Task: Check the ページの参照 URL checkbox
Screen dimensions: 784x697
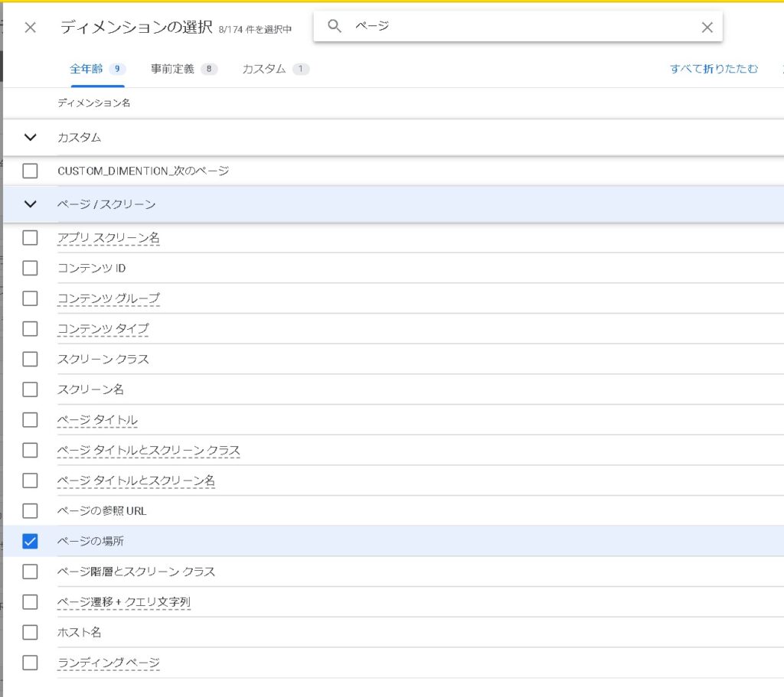Action: (x=30, y=510)
